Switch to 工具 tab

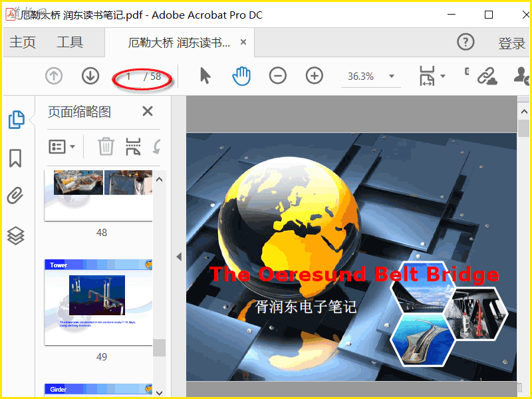pos(70,43)
